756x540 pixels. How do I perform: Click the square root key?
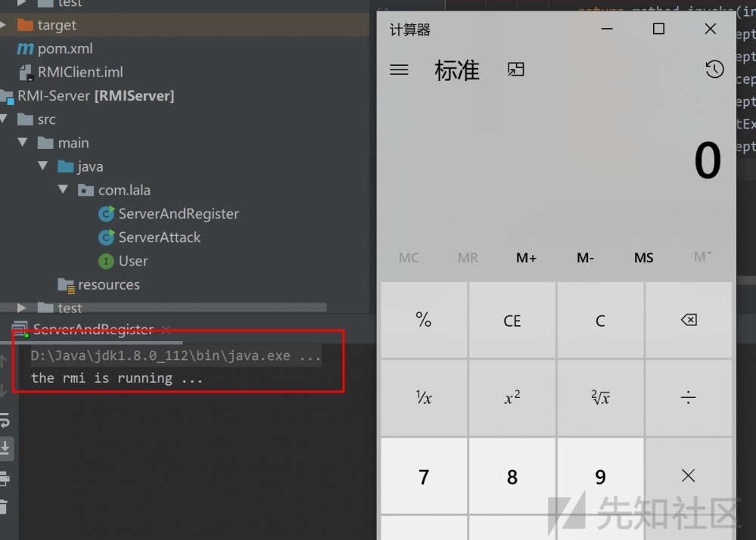point(600,397)
